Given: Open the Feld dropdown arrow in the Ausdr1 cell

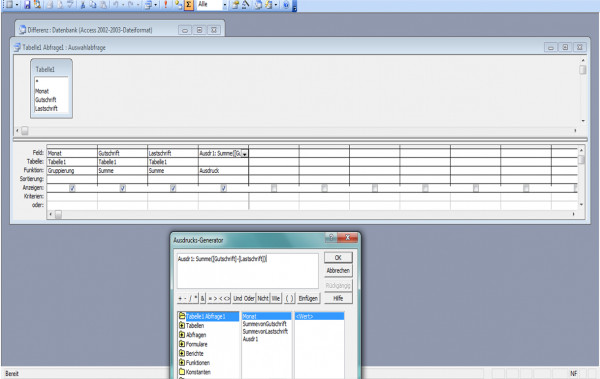Looking at the screenshot, I should [245, 154].
